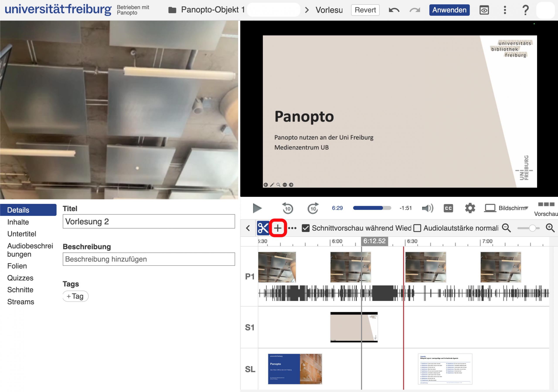Open the Quizzes tab

(20, 278)
